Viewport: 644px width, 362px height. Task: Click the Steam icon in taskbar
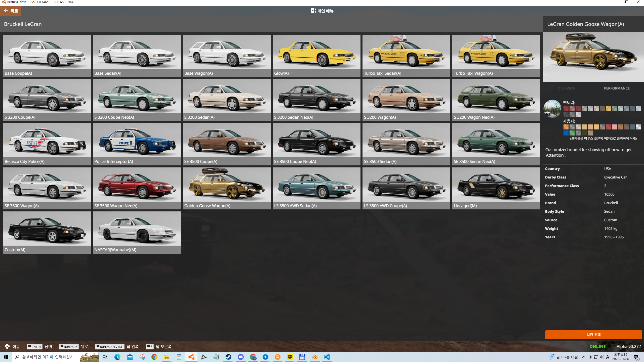(228, 357)
